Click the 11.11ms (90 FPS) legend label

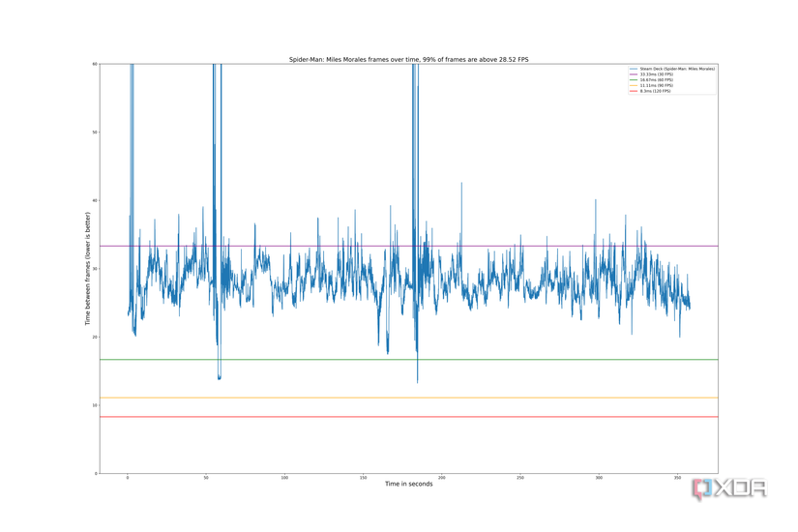click(656, 85)
